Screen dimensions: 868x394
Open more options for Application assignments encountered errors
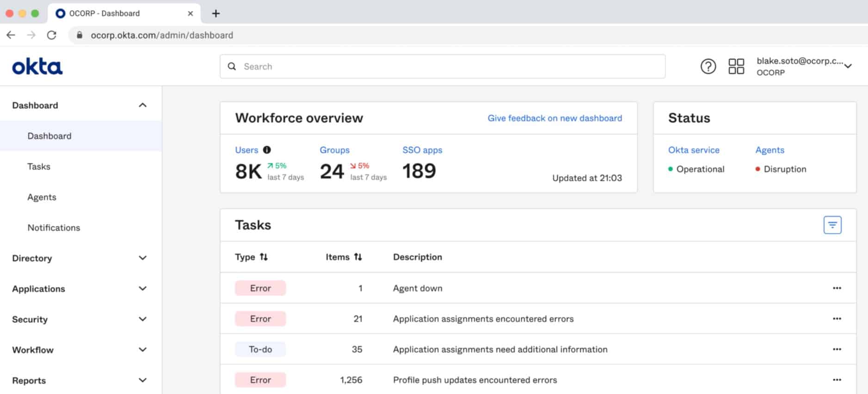point(837,319)
